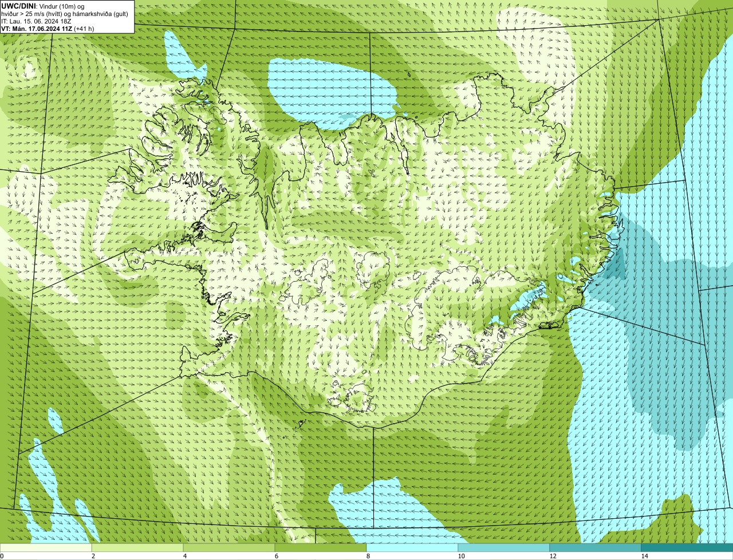The height and width of the screenshot is (560, 733).
Task: Click the 'VT: Mán. 17.06.2024 11Z' valid time
Action: [x=37, y=28]
